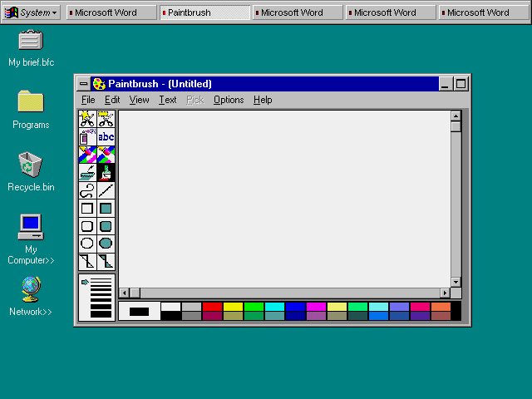Choose the Airbrush spray can tool

click(87, 136)
